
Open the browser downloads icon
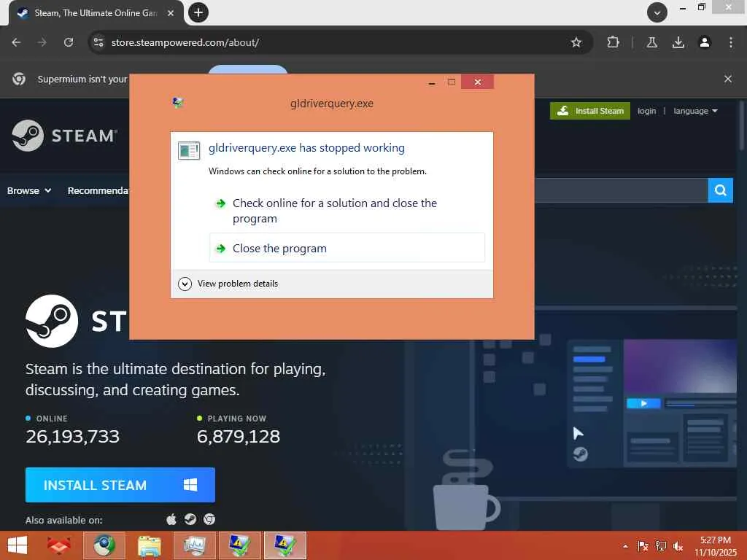click(x=678, y=42)
